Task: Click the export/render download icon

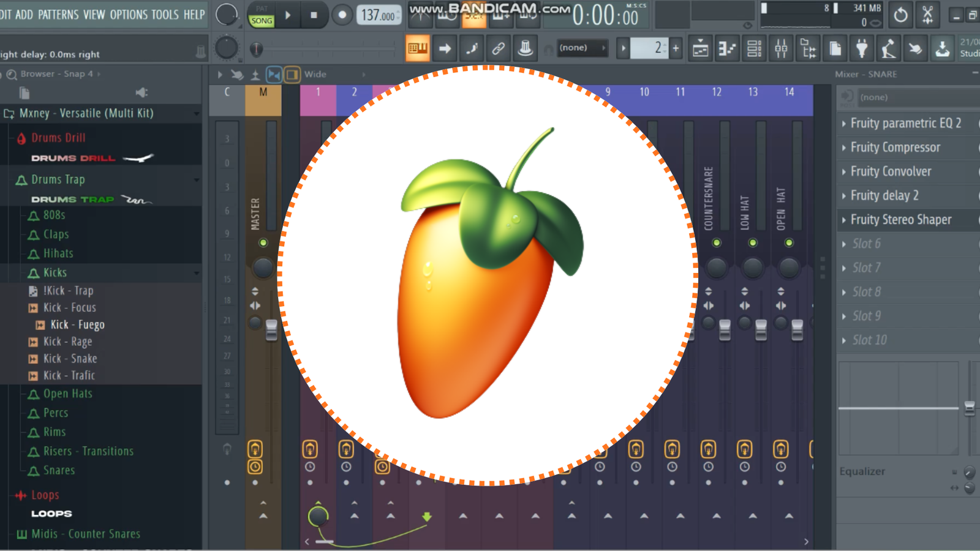Action: pyautogui.click(x=941, y=48)
